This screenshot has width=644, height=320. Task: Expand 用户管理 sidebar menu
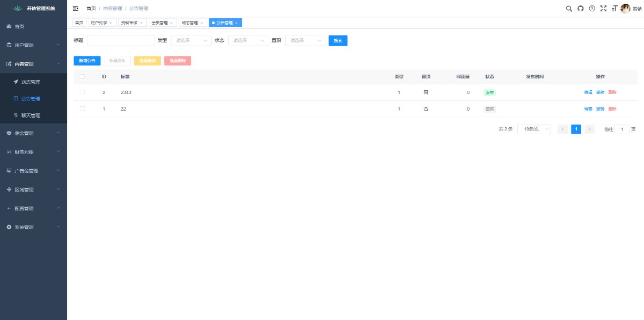(33, 45)
